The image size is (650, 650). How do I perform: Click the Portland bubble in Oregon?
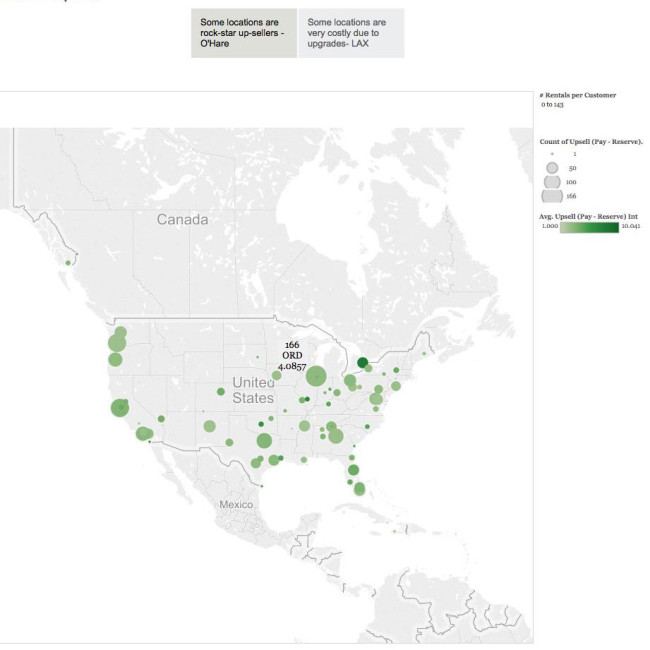tap(117, 343)
